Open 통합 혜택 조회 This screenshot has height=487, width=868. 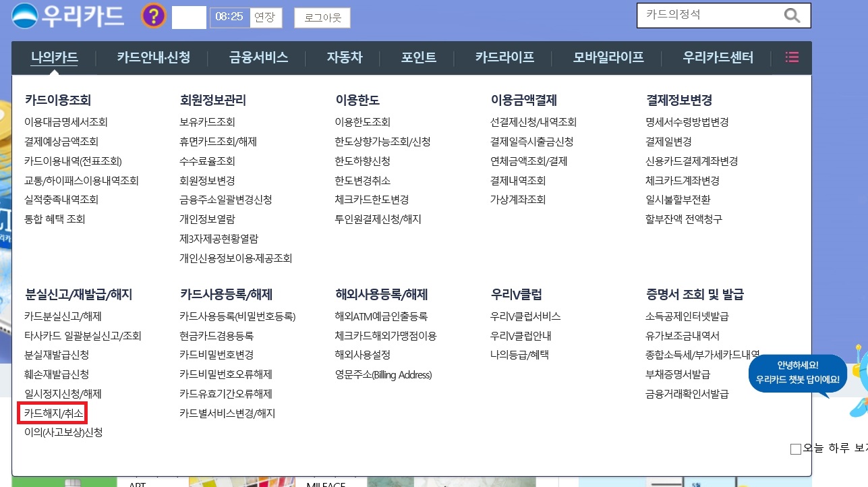[55, 219]
